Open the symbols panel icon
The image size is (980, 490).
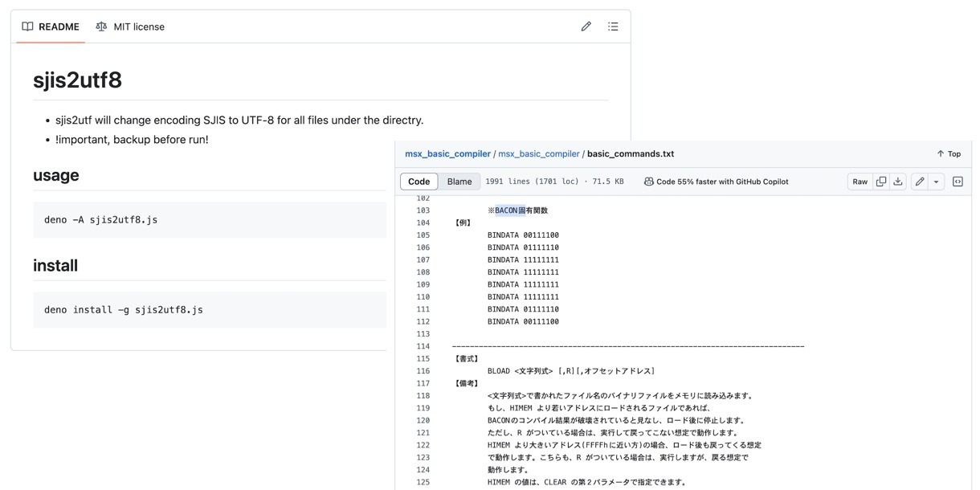pos(958,182)
